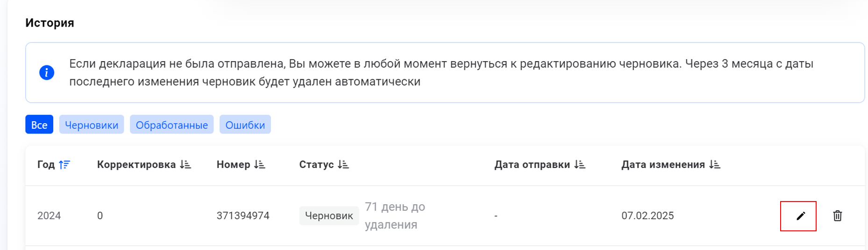Click sort icon next to Корректировка

(185, 165)
